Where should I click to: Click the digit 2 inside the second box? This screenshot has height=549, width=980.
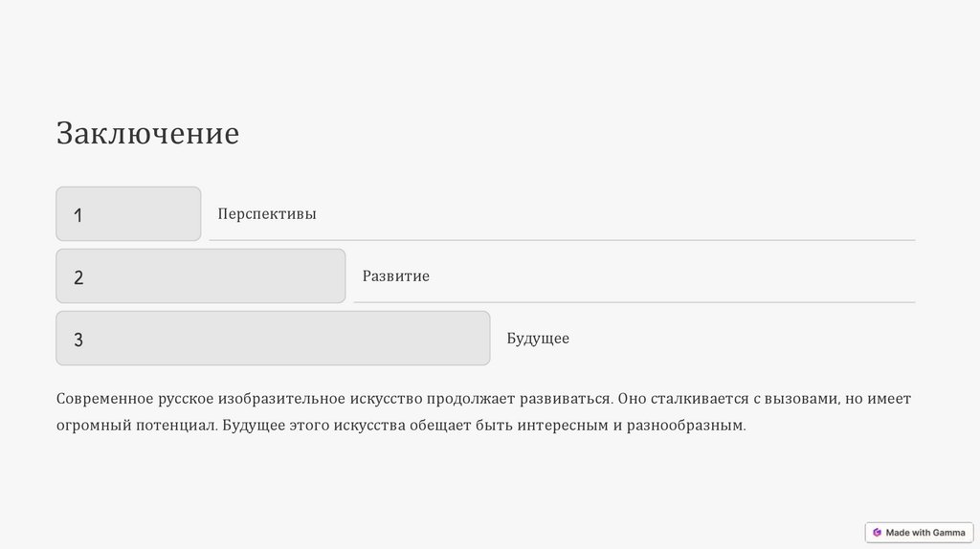pos(78,278)
